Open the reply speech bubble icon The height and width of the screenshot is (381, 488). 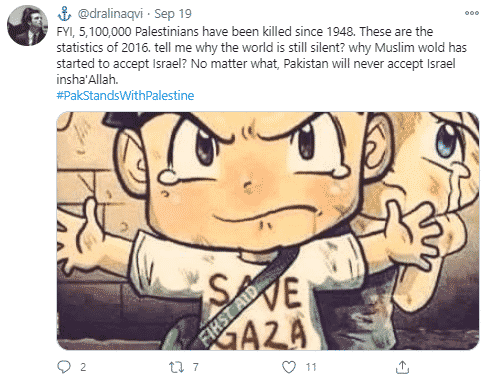click(64, 367)
